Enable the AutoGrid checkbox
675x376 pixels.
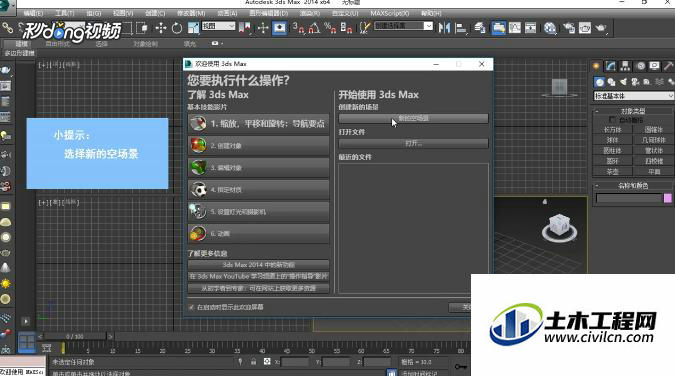[x=612, y=120]
